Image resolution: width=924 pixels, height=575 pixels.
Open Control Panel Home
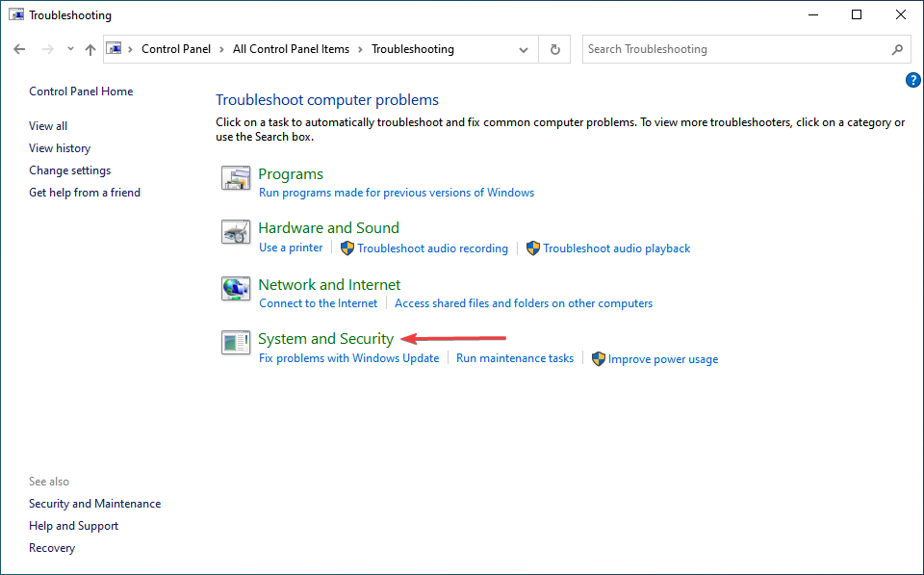click(81, 91)
